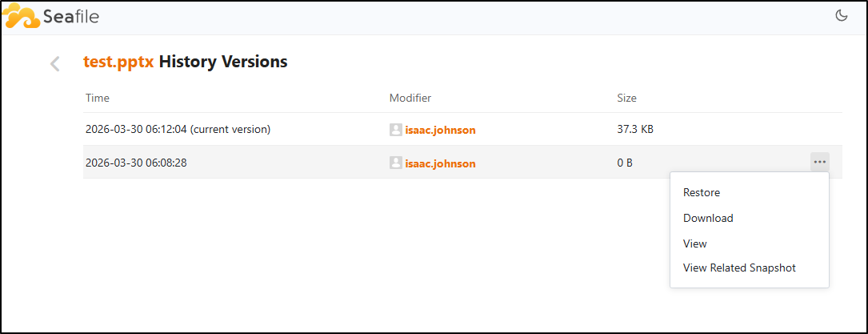Go back using the left chevron arrow
Screen dimensions: 868x334
click(55, 64)
